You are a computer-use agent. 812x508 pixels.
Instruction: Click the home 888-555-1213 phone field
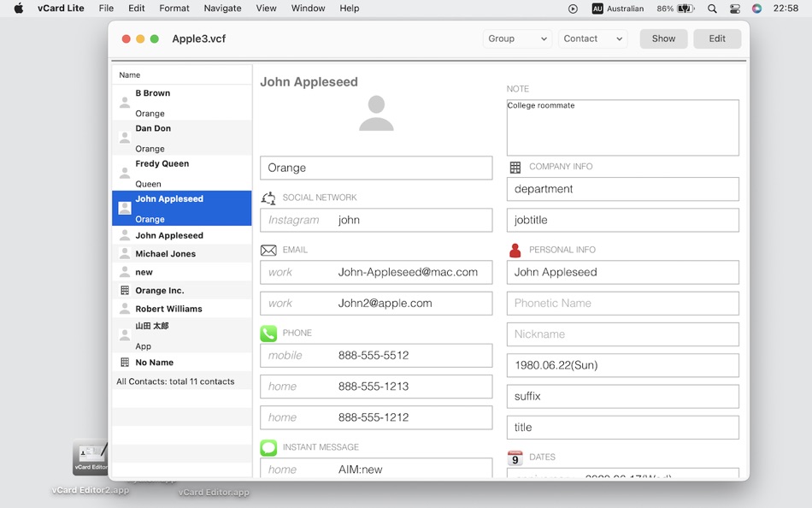point(376,387)
